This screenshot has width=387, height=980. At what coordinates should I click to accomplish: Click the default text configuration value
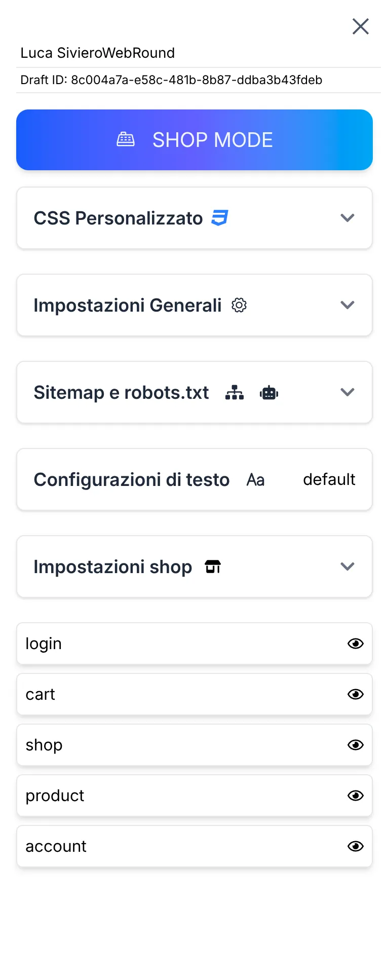(x=329, y=479)
